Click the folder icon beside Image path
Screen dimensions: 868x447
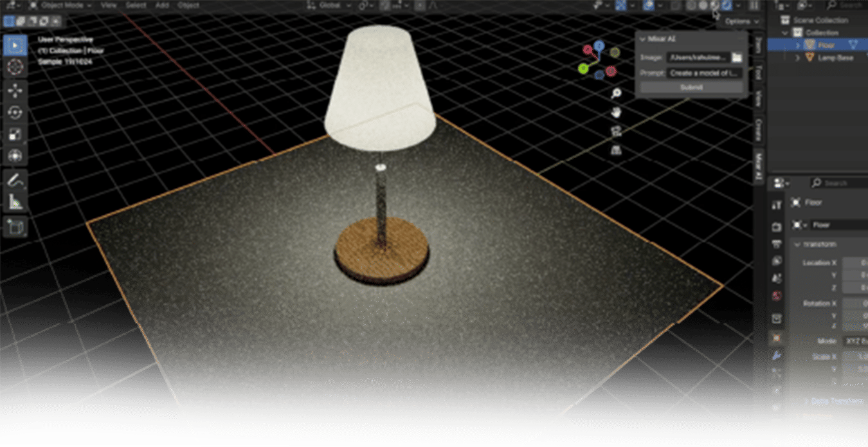tap(737, 57)
